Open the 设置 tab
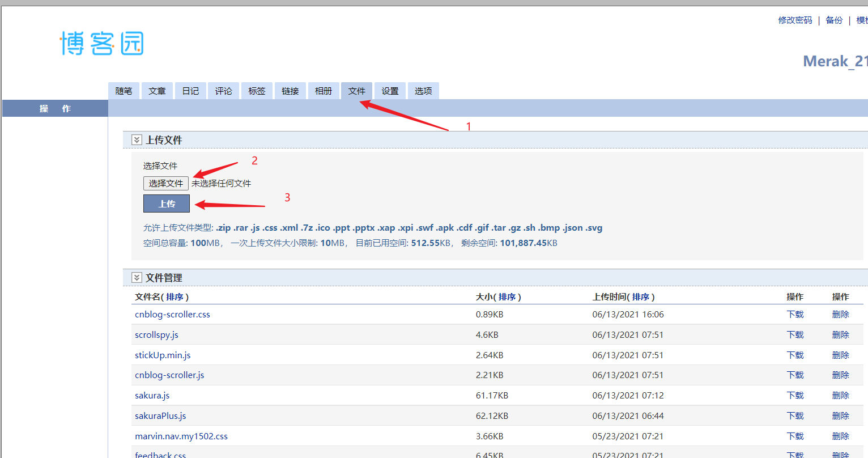The height and width of the screenshot is (458, 868). pyautogui.click(x=390, y=91)
